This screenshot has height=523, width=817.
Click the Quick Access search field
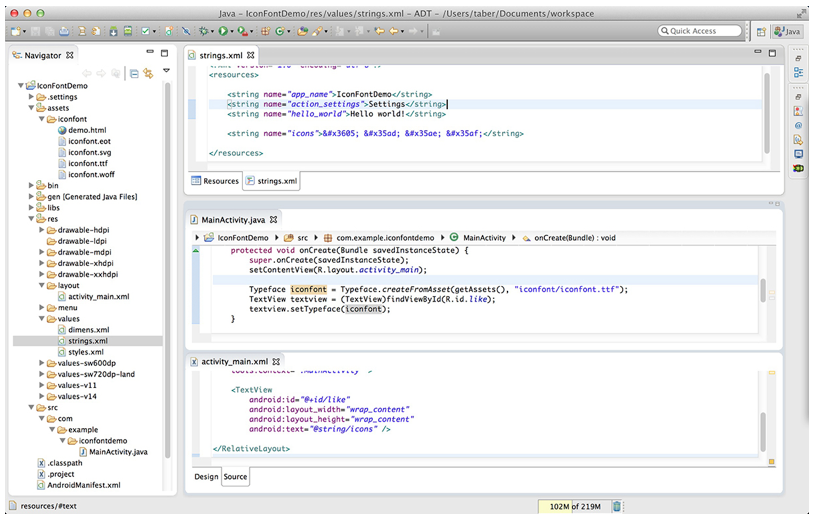tap(700, 31)
